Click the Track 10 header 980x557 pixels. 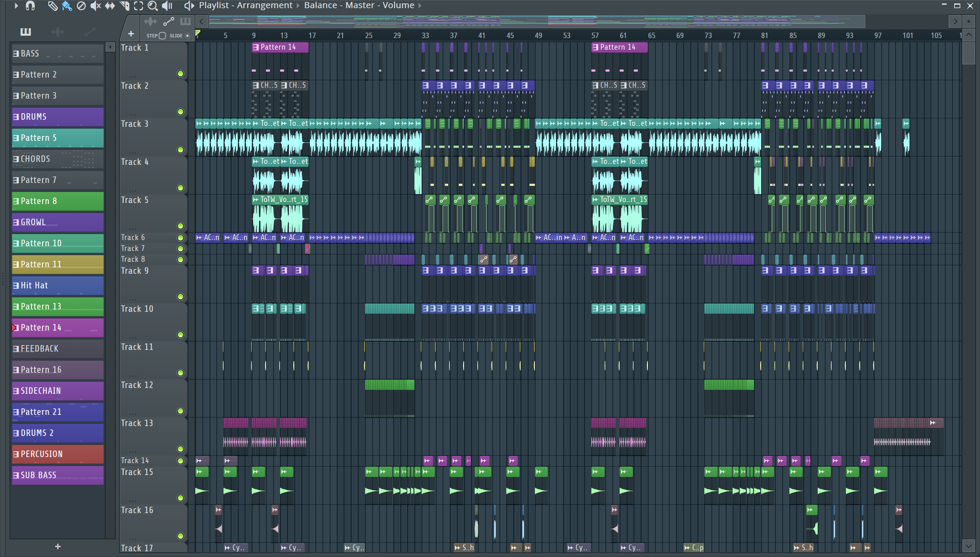[153, 322]
